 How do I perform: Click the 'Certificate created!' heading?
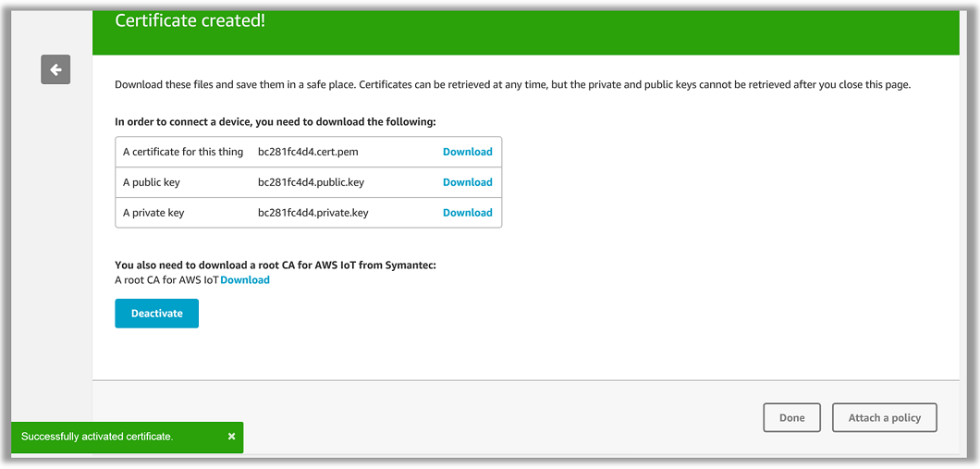[190, 20]
